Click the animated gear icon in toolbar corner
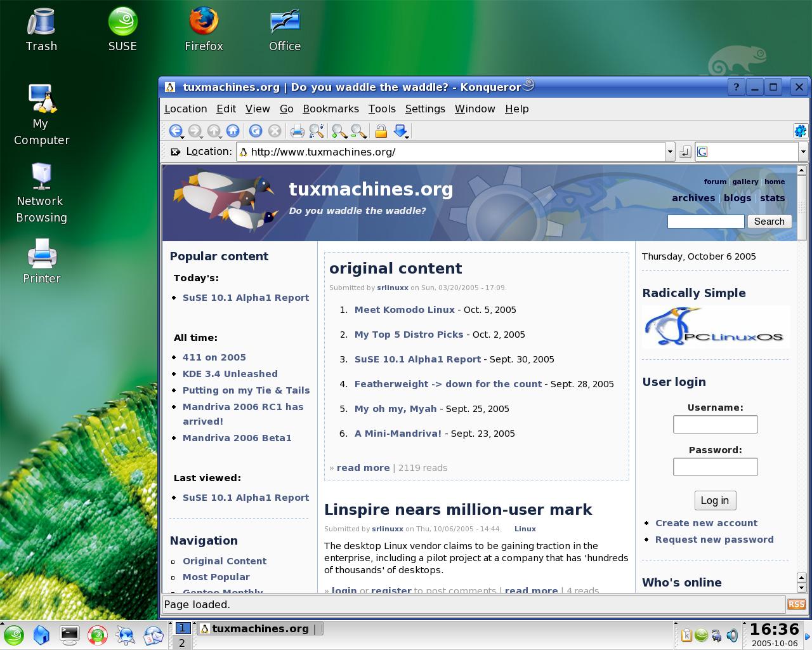The height and width of the screenshot is (650, 812). pos(800,131)
